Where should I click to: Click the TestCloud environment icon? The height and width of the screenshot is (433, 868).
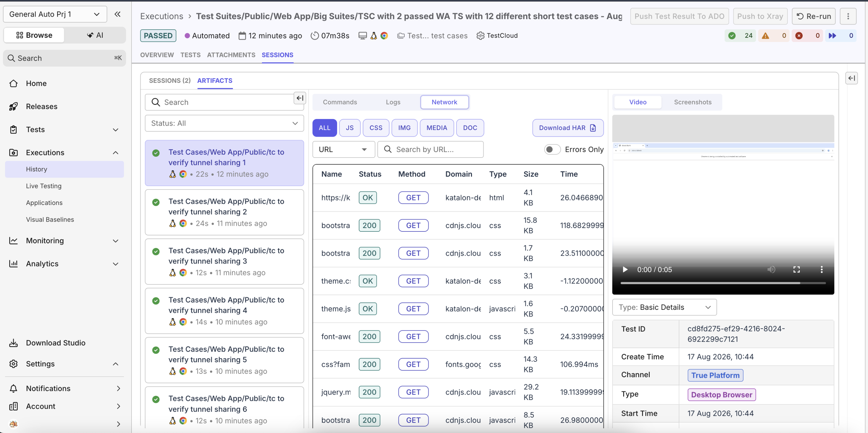480,36
